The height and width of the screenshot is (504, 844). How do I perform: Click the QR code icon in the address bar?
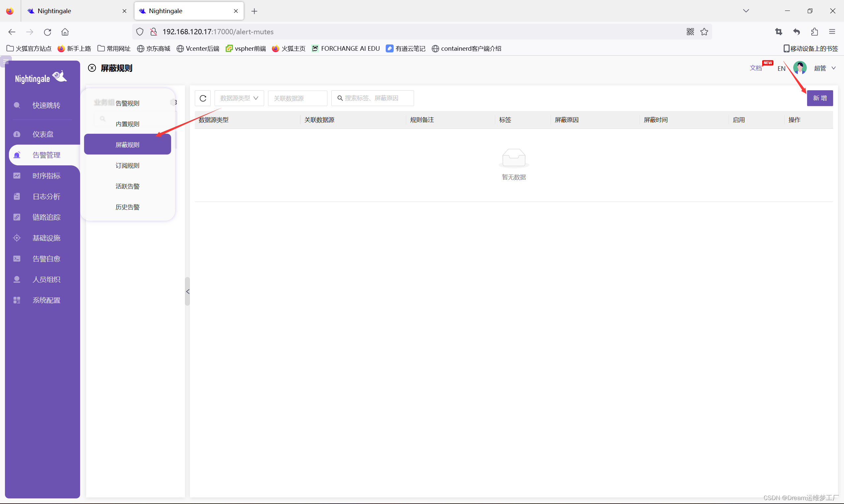click(690, 32)
